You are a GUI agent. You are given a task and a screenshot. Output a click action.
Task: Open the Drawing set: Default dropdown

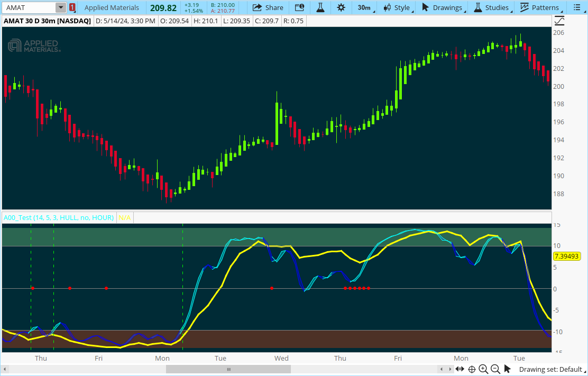pos(552,369)
